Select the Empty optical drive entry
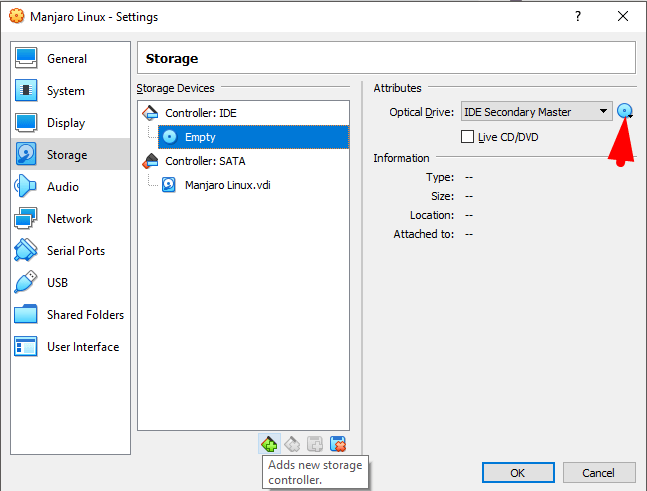 tap(200, 137)
